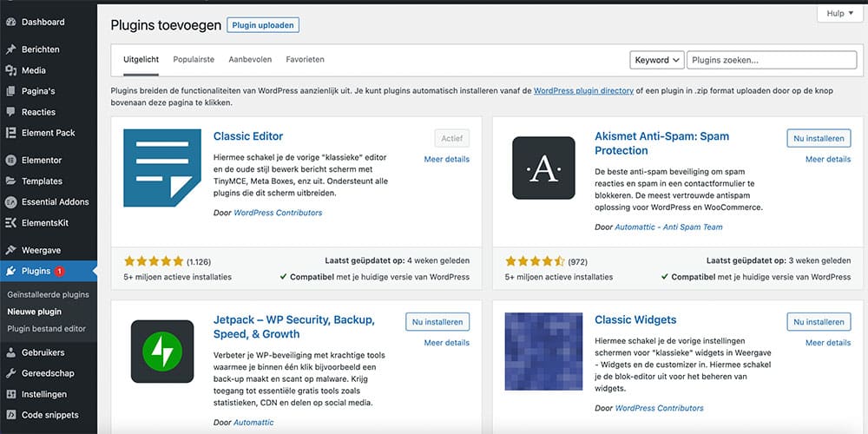Click Nu installeren for Classic Widgets
Viewport: 868px width, 434px height.
(819, 322)
